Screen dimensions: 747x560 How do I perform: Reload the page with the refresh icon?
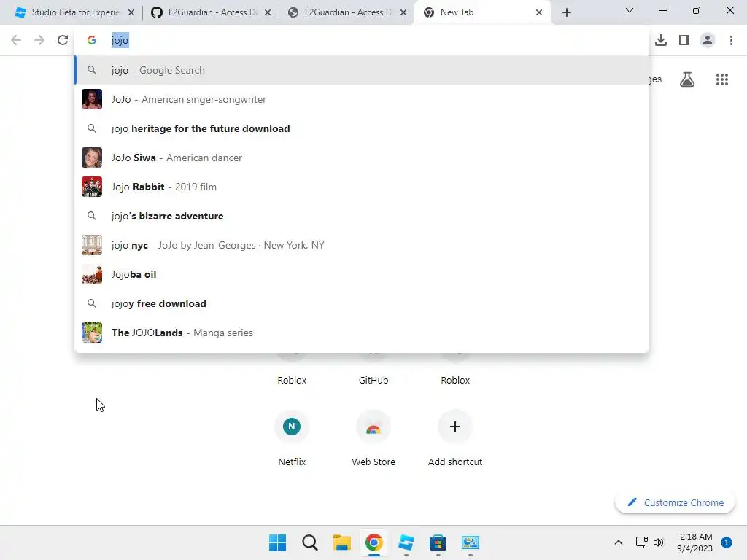pos(63,40)
